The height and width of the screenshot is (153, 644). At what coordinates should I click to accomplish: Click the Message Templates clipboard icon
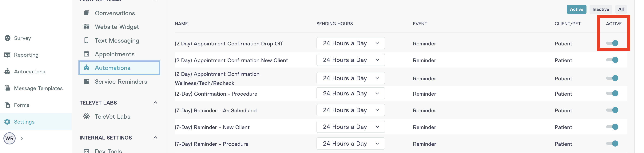7,88
